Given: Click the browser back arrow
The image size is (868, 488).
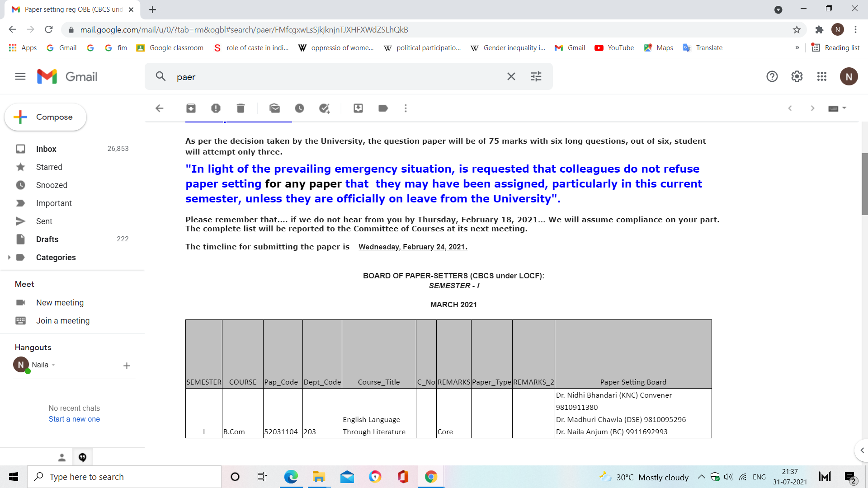Looking at the screenshot, I should (x=12, y=29).
